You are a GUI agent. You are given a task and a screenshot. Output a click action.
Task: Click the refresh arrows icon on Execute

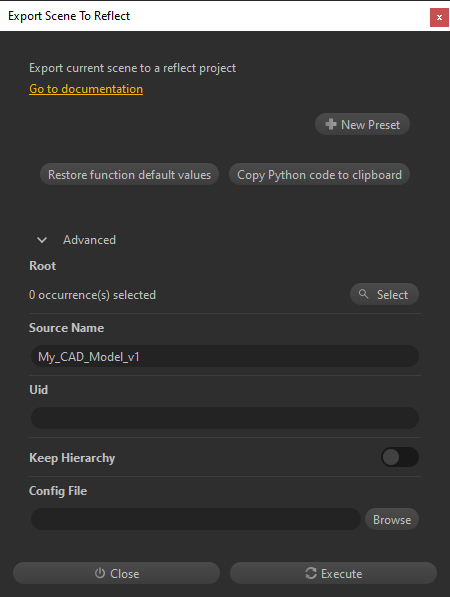(x=311, y=573)
